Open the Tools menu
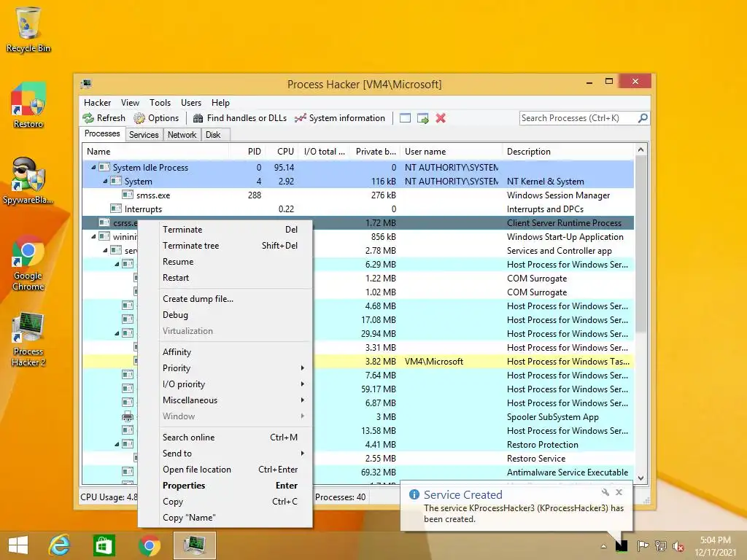 [160, 103]
